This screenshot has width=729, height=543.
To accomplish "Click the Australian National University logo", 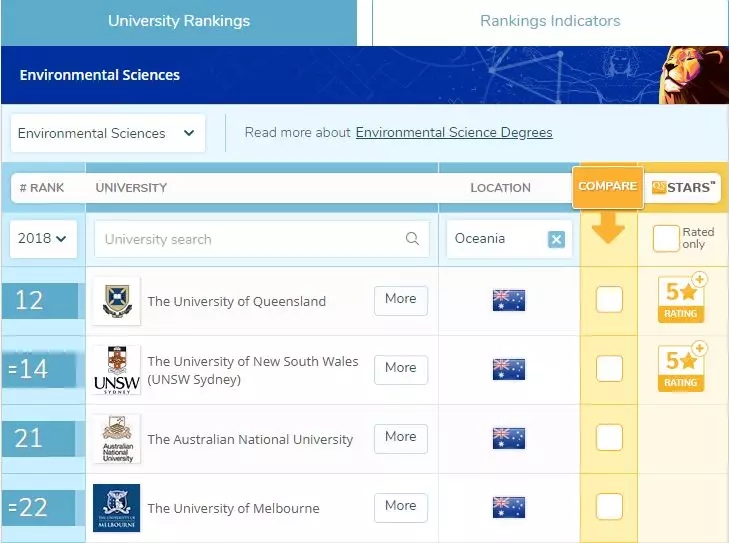I will point(116,438).
